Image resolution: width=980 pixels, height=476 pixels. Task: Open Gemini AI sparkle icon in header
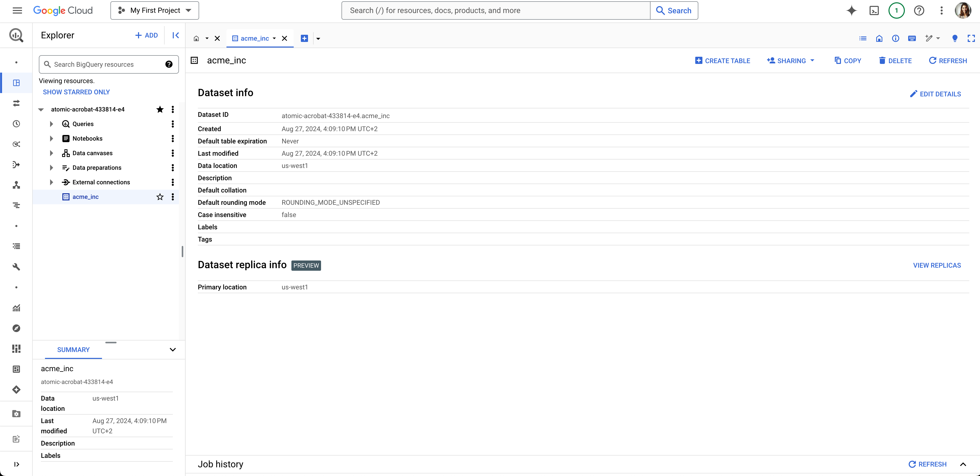(851, 10)
